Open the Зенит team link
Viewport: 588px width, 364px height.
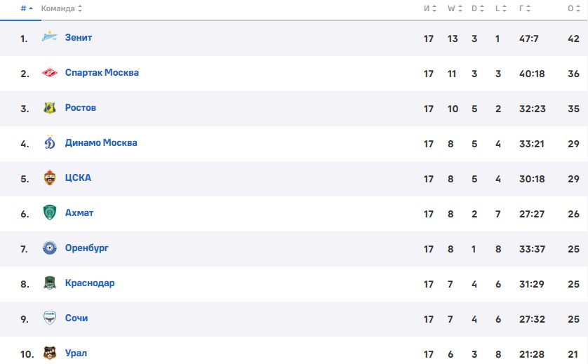point(79,37)
